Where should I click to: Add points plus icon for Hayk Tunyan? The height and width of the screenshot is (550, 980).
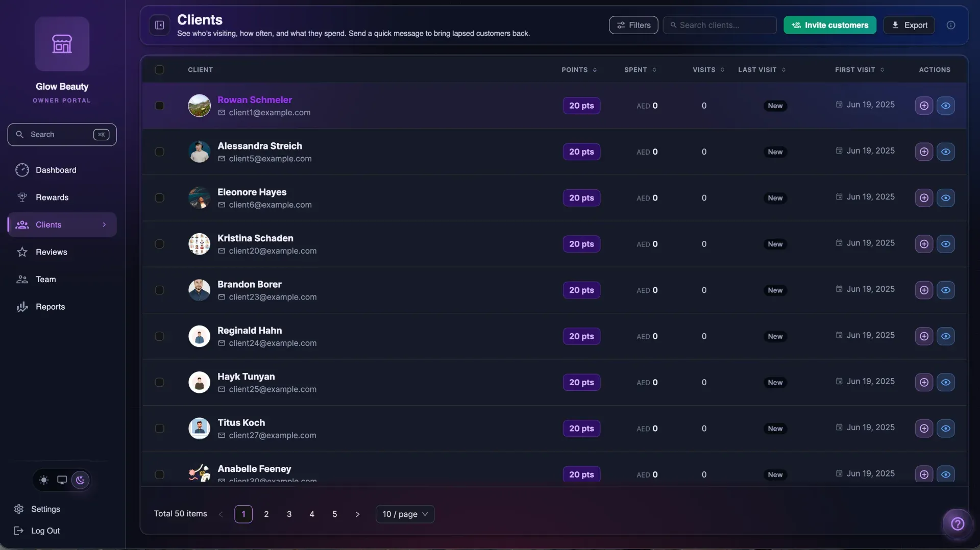[x=924, y=382]
